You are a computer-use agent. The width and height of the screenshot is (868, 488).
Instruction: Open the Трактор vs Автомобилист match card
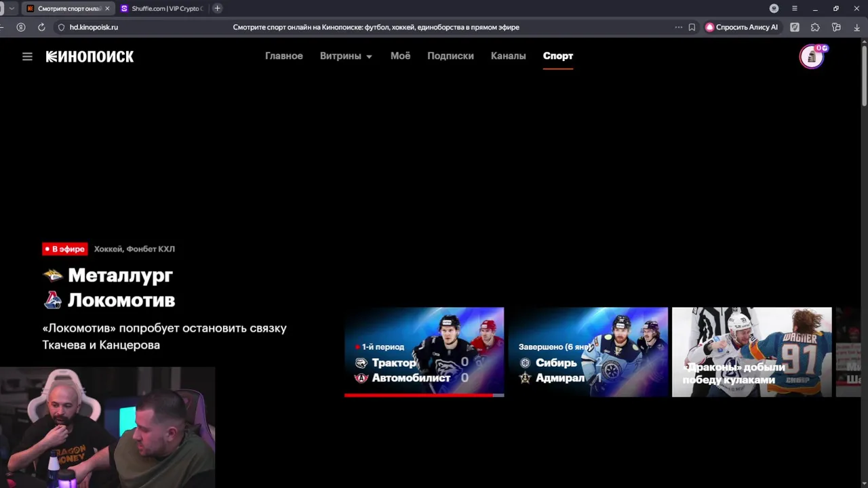coord(424,352)
